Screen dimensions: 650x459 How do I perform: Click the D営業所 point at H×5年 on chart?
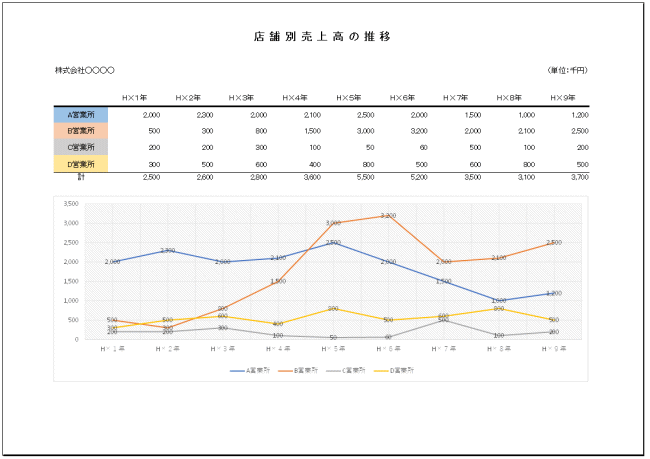click(x=333, y=308)
